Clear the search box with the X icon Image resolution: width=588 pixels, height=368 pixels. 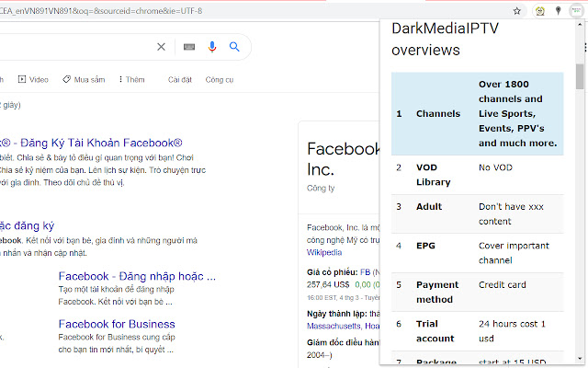click(161, 47)
